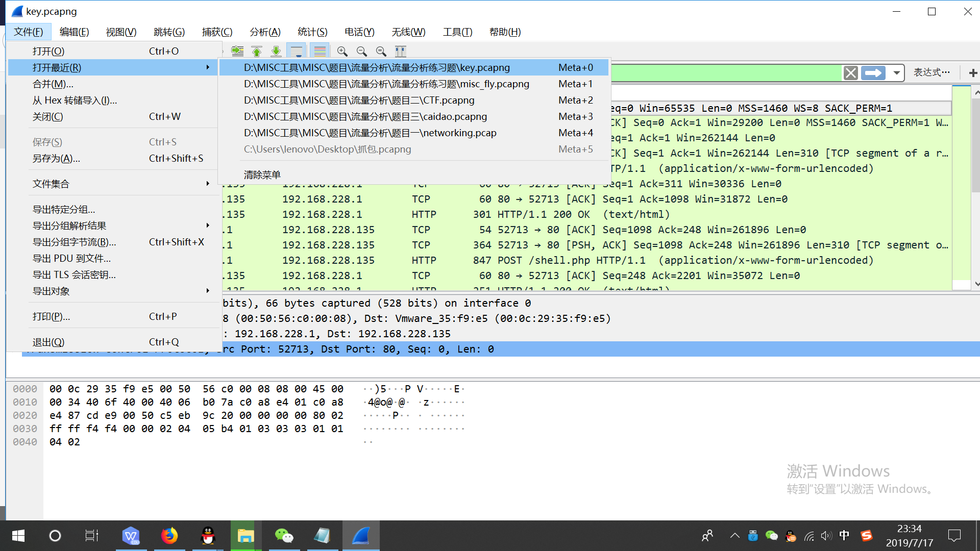Image resolution: width=980 pixels, height=551 pixels.
Task: Click the zoom out magnifier icon
Action: pos(361,51)
